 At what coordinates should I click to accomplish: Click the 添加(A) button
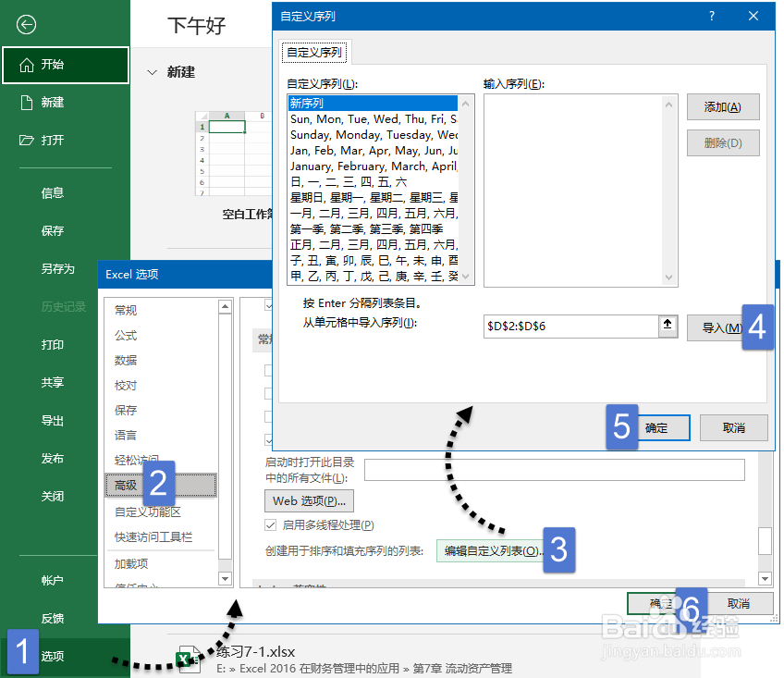click(723, 107)
